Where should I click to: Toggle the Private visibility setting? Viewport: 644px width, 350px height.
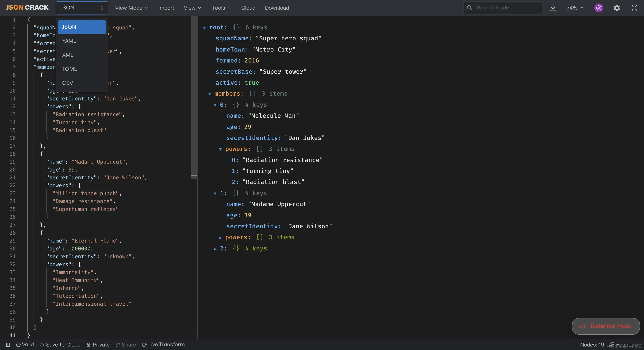98,345
